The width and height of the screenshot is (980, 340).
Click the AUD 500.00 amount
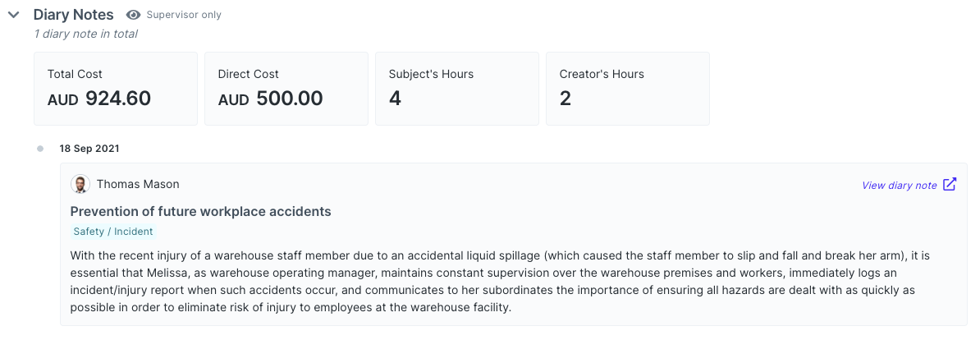click(271, 99)
